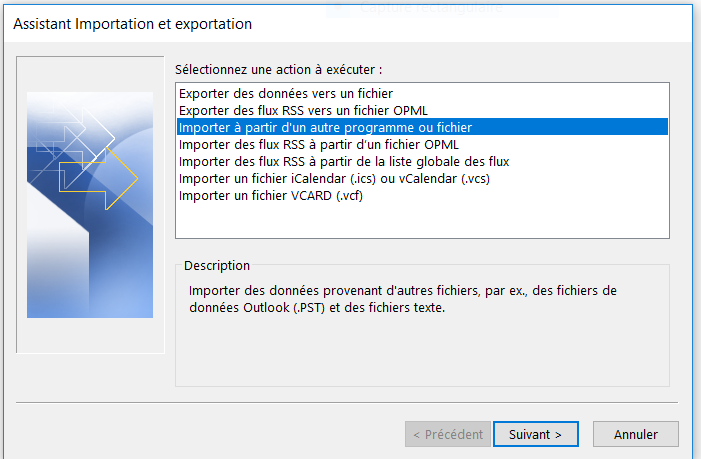The image size is (701, 459).
Task: Click the 'Suivant >' button
Action: [x=536, y=434]
